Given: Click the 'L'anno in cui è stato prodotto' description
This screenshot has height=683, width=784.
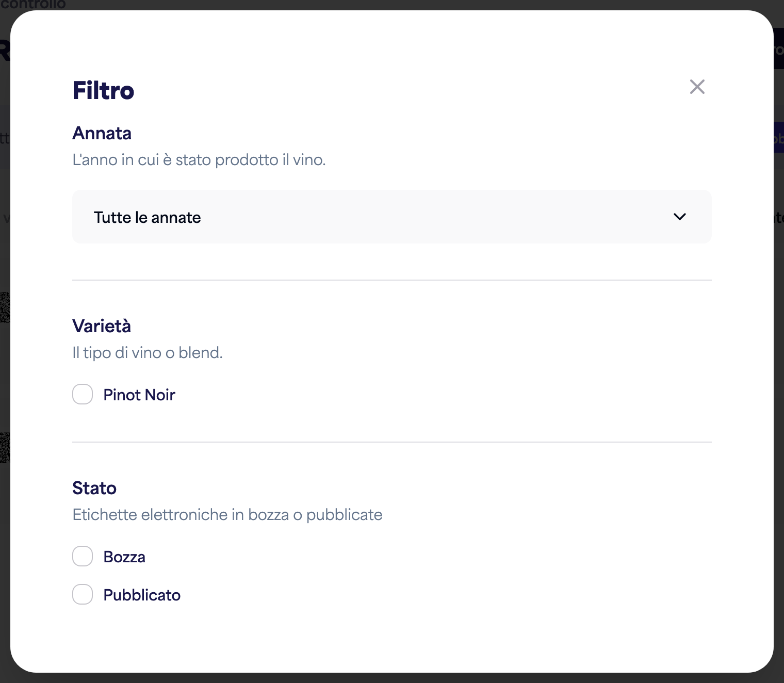Looking at the screenshot, I should point(199,160).
